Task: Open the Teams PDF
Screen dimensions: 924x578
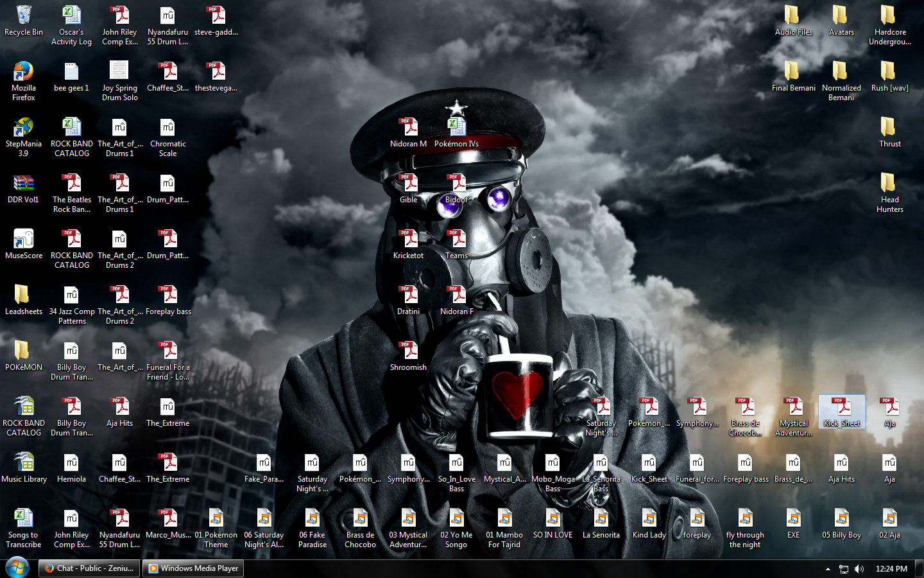Action: [x=456, y=245]
